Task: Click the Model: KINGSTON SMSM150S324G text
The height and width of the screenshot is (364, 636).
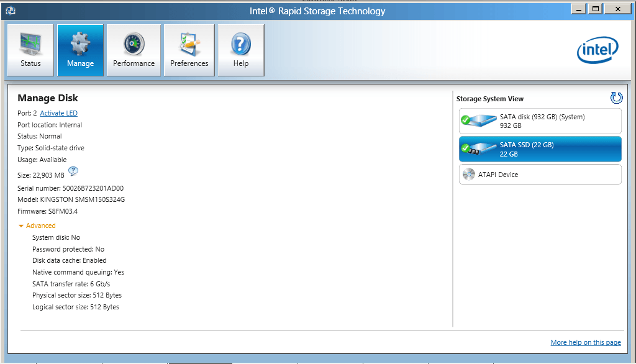Action: tap(71, 199)
